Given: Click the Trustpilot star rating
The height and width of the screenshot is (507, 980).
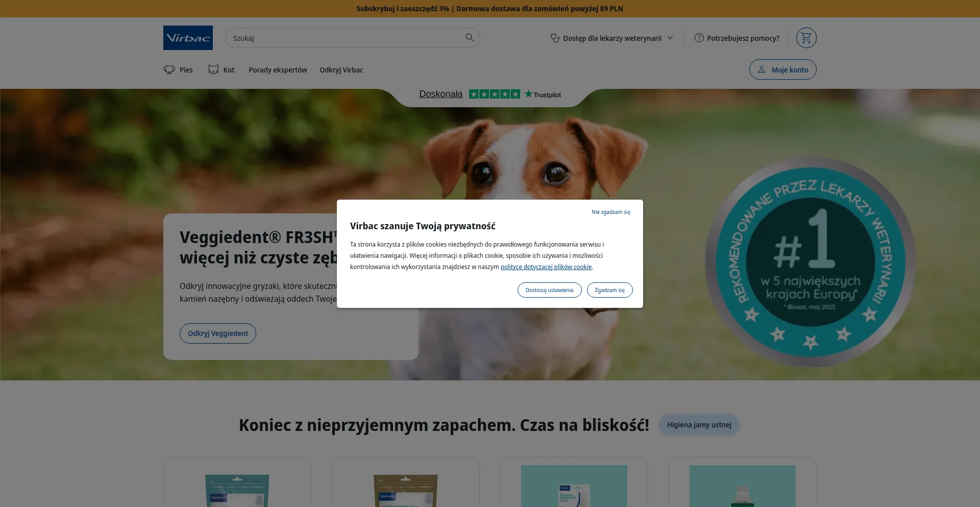Looking at the screenshot, I should [494, 94].
